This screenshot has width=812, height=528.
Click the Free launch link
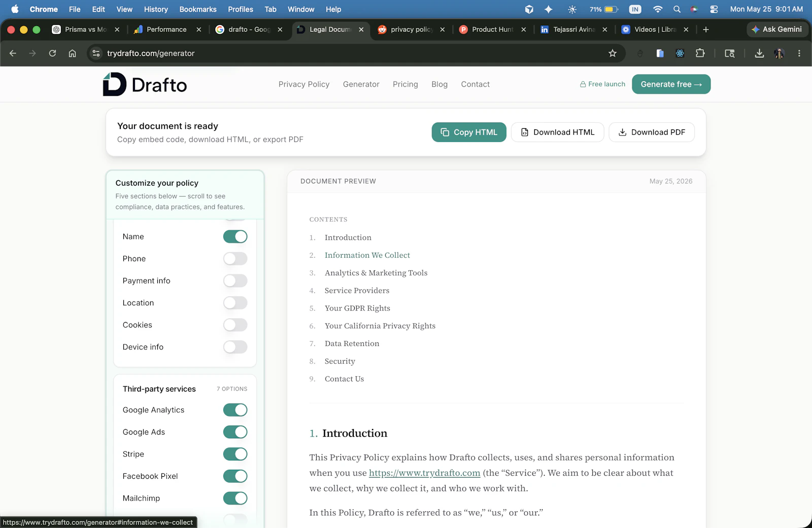pos(602,84)
